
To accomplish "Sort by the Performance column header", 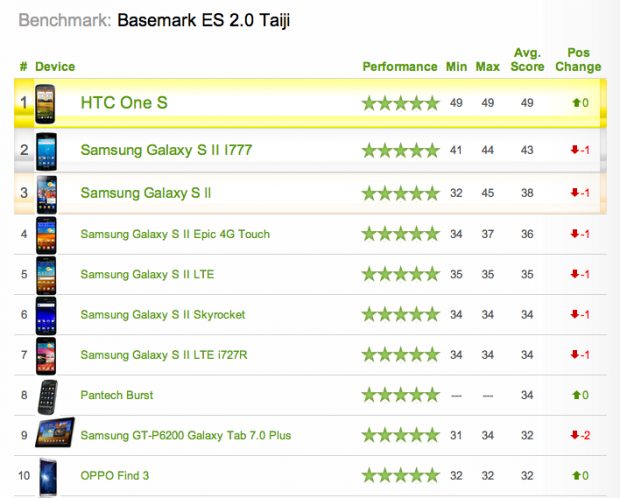I will [400, 67].
